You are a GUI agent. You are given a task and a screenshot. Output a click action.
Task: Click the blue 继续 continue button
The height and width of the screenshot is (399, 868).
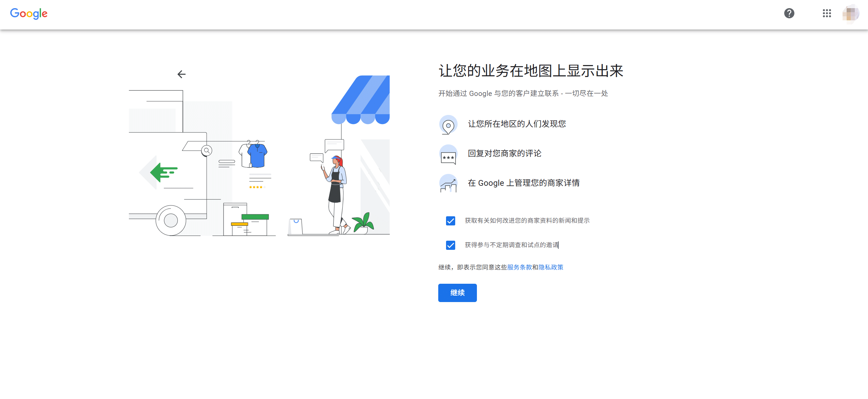[x=457, y=293]
